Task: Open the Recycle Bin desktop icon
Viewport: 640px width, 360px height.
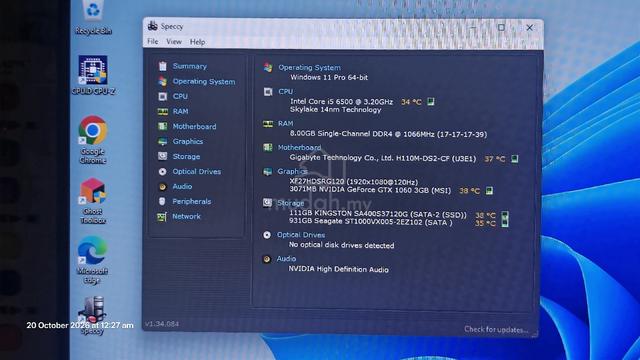Action: point(93,17)
